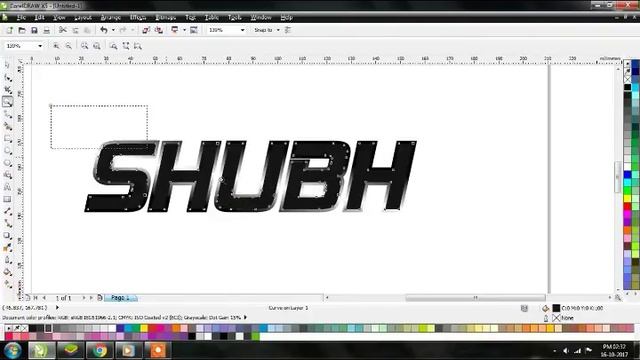
Task: Open standard toolbar zoom levels dropdown
Action: pos(242,30)
